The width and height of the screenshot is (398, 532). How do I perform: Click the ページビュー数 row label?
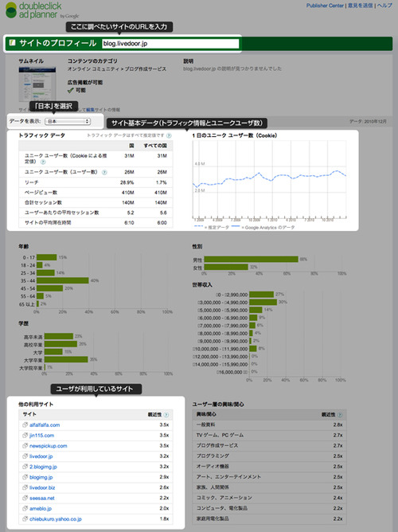point(41,193)
